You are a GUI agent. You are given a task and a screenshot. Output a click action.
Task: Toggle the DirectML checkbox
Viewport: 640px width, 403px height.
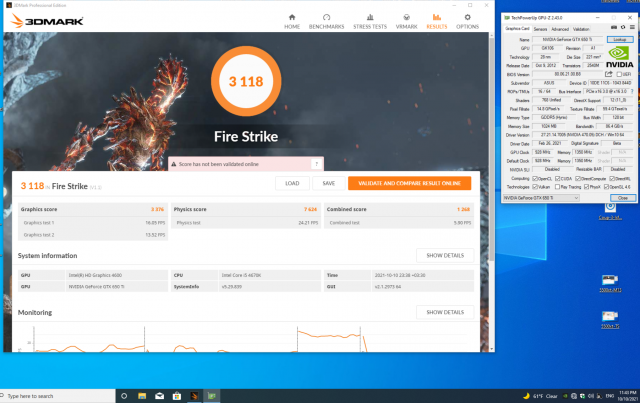pyautogui.click(x=612, y=178)
